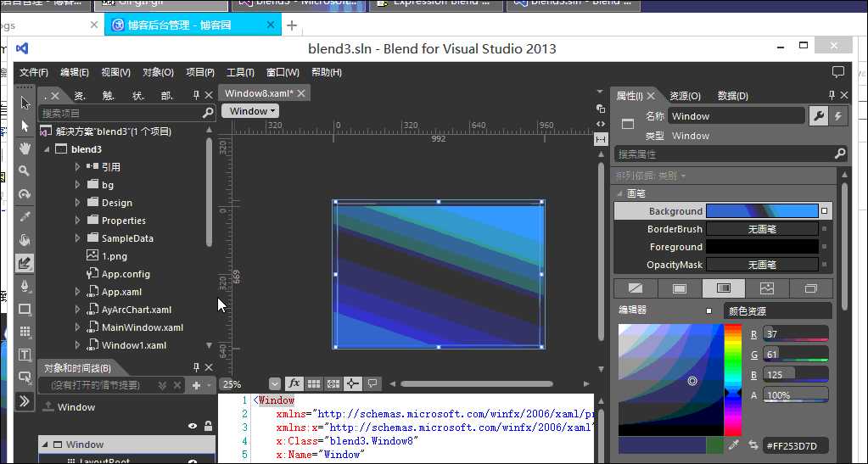Open the Window breadcrumb dropdown
The width and height of the screenshot is (868, 464).
click(x=250, y=111)
